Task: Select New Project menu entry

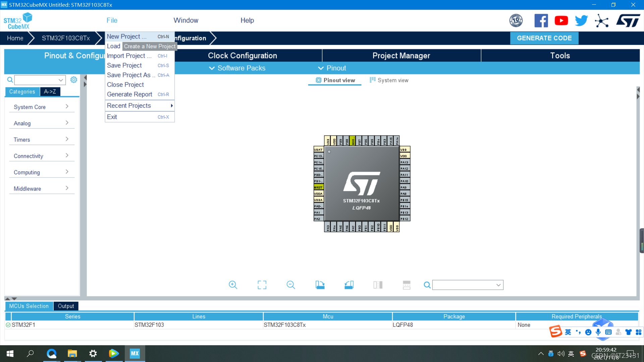Action: [127, 37]
